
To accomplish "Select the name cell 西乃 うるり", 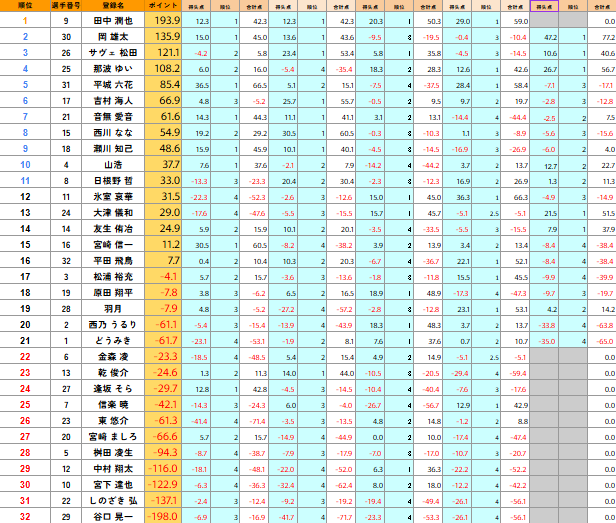I will click(113, 325).
